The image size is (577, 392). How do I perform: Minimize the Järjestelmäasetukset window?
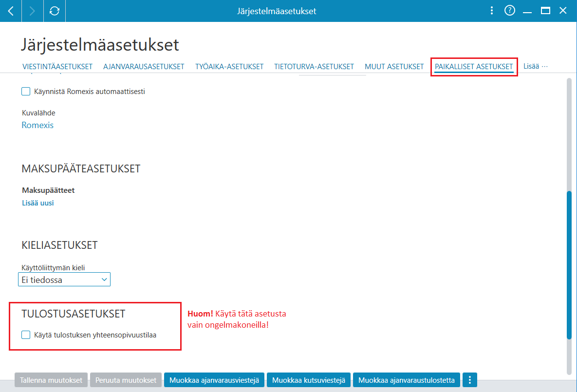[527, 11]
